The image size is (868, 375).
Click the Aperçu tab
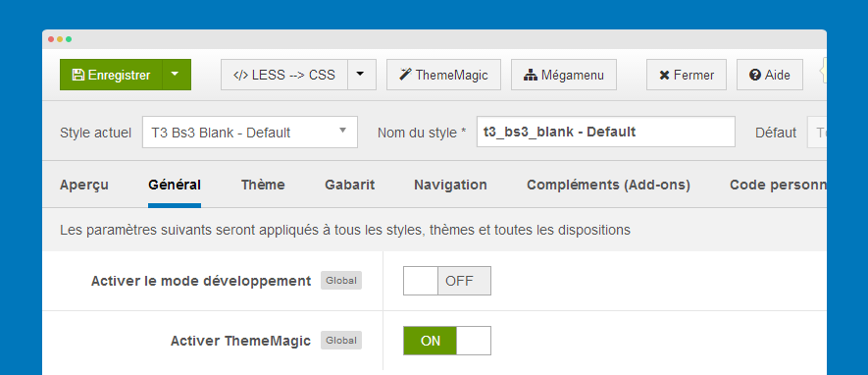[84, 185]
